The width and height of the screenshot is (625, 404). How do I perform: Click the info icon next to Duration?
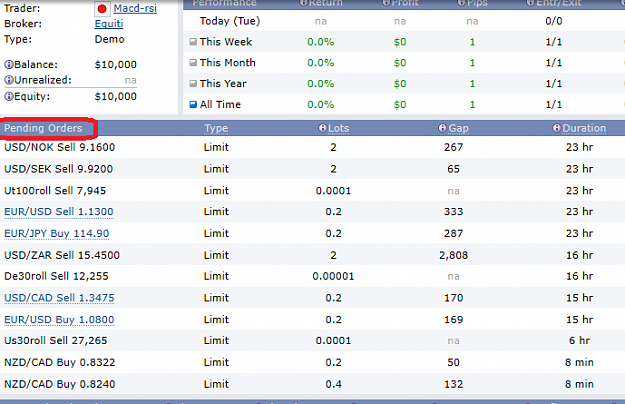pyautogui.click(x=556, y=128)
